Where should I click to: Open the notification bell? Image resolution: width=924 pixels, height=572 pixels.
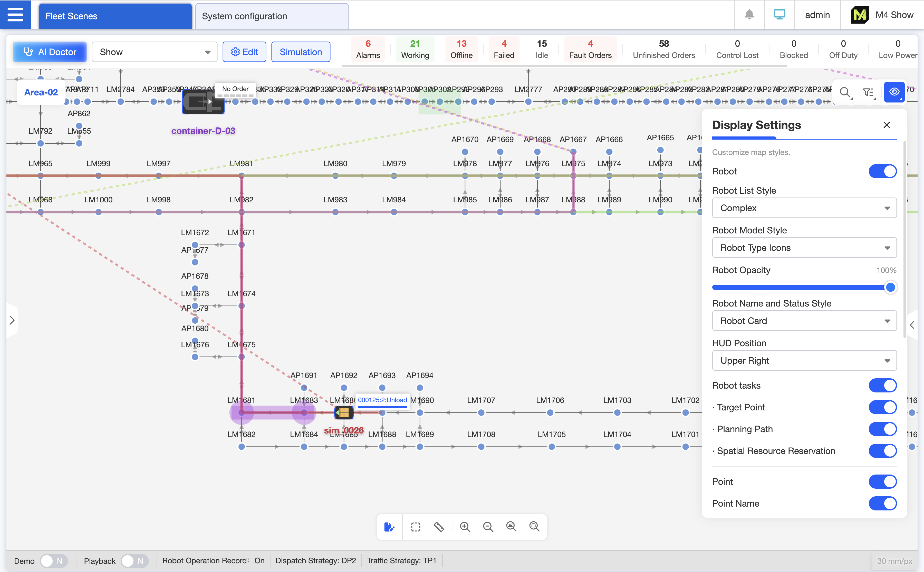pos(749,15)
